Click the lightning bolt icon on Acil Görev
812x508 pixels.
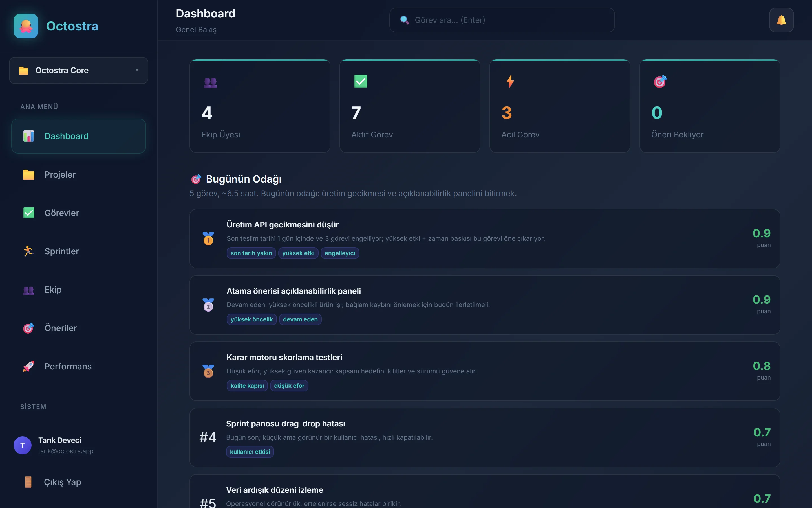click(510, 81)
